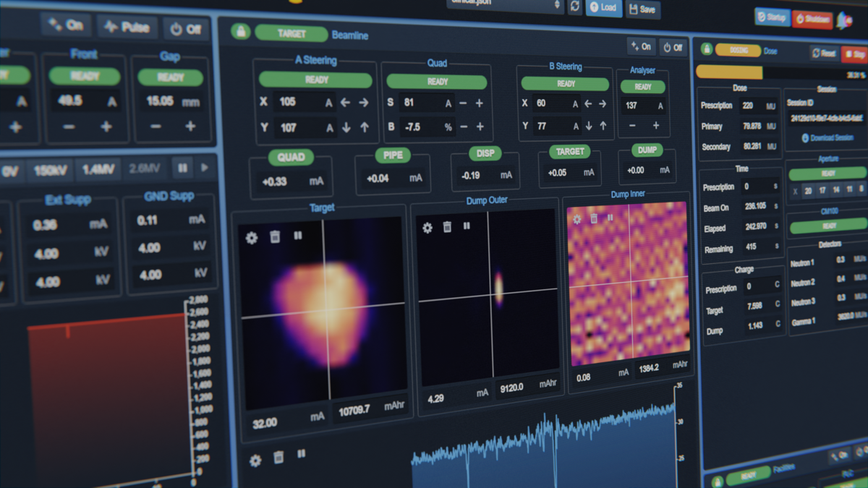Viewport: 868px width, 488px height.
Task: Clear Dump Inner view with trash icon
Action: coord(594,218)
